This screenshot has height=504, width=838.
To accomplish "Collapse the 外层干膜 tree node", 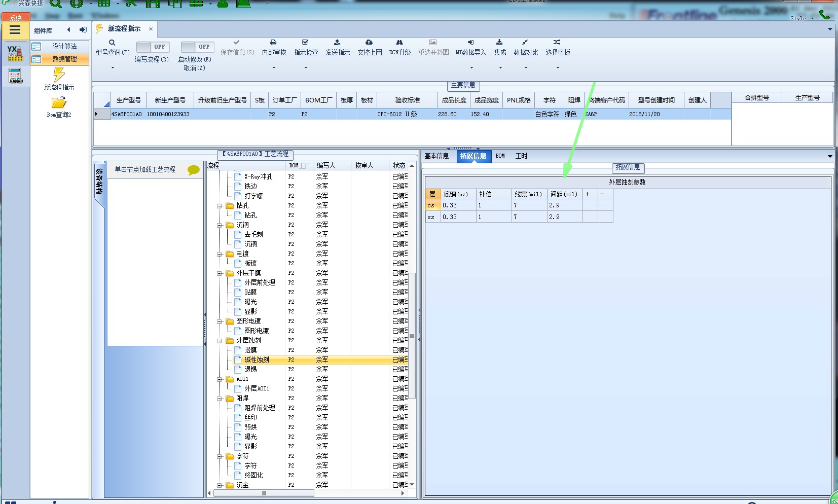I will (220, 273).
